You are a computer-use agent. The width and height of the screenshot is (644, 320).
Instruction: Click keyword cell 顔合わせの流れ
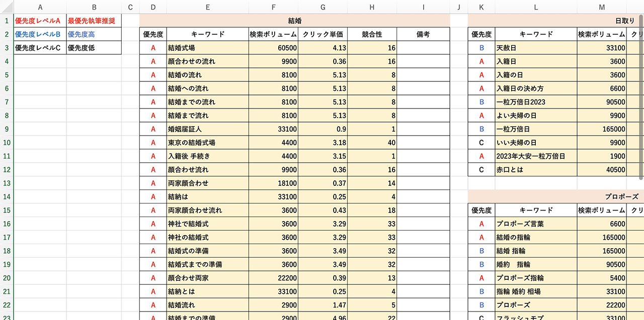pyautogui.click(x=208, y=61)
